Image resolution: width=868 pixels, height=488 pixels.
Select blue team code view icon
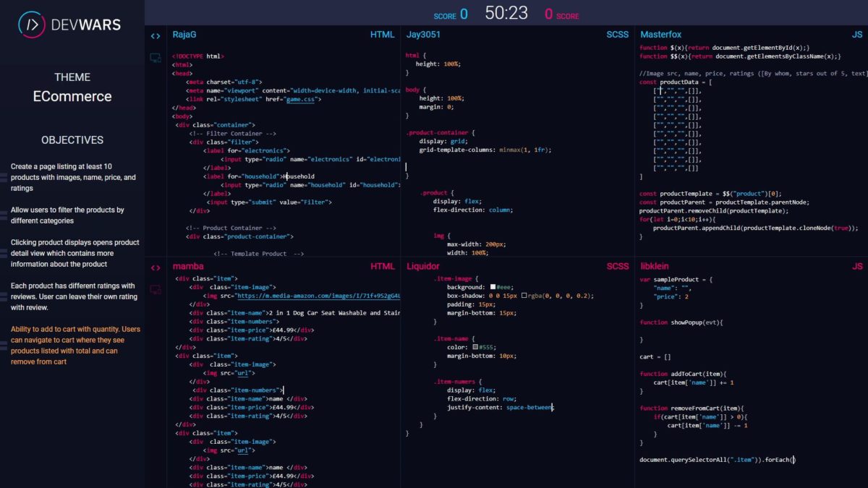(156, 35)
